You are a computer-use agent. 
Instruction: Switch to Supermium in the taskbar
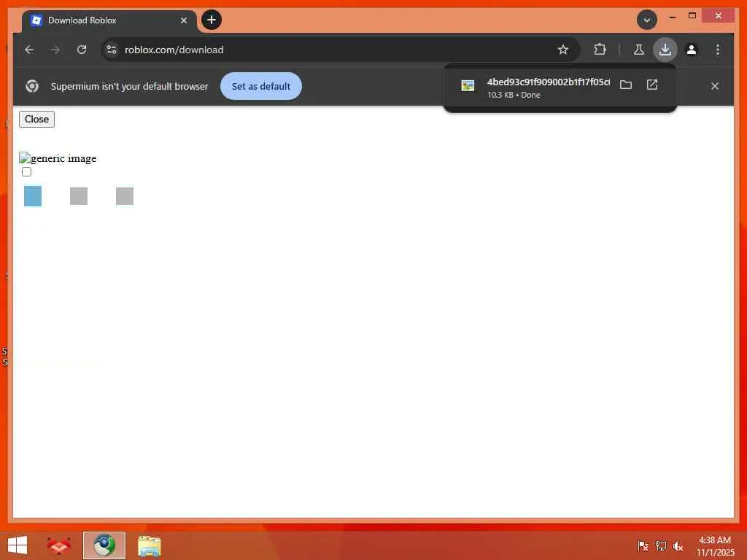coord(104,545)
